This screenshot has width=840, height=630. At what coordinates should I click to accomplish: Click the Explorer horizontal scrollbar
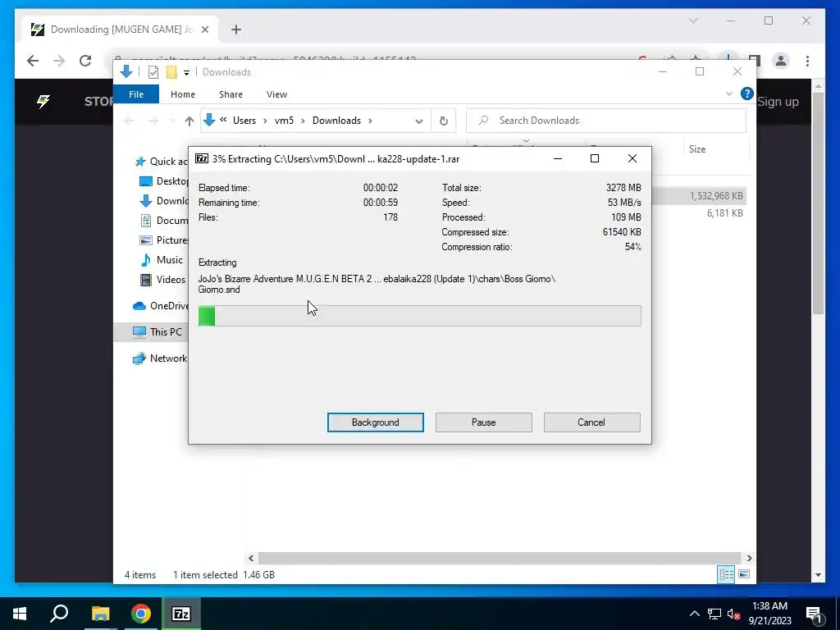tap(500, 558)
